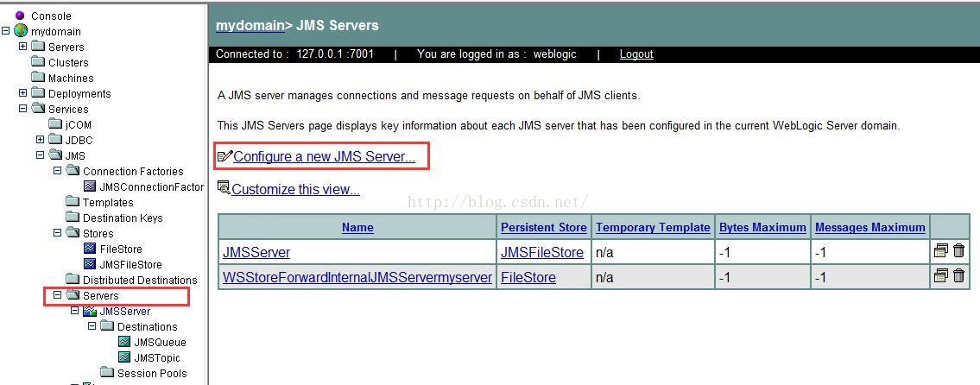Expand the Deployments tree node
This screenshot has width=980, height=385.
[x=23, y=93]
